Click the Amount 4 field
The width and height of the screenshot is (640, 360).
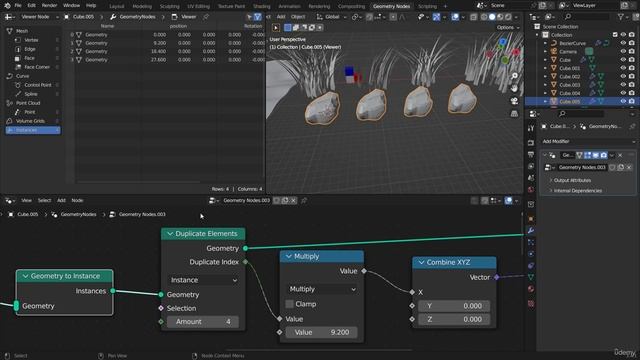pos(203,322)
